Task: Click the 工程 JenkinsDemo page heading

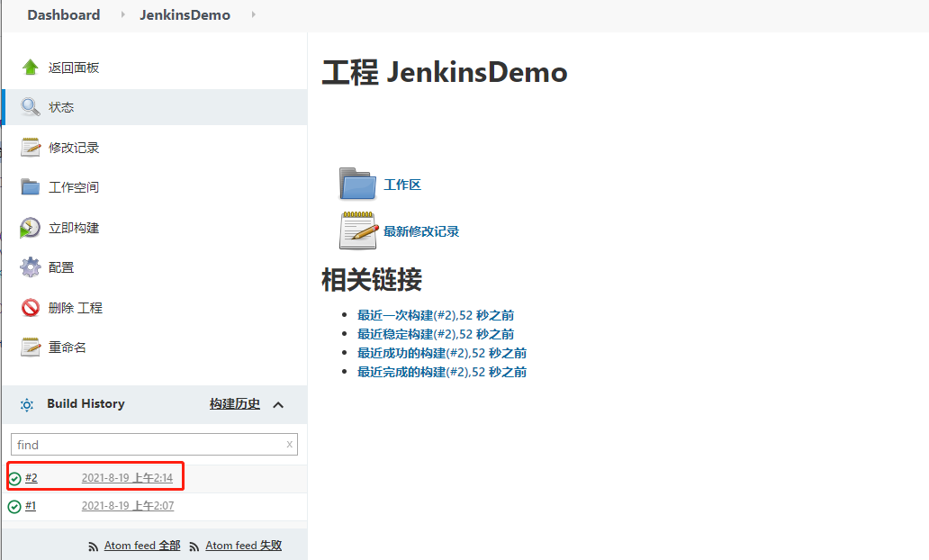Action: (445, 72)
